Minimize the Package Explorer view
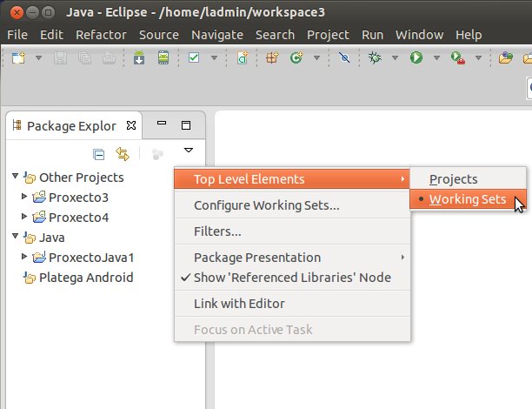532x409 pixels. click(162, 124)
